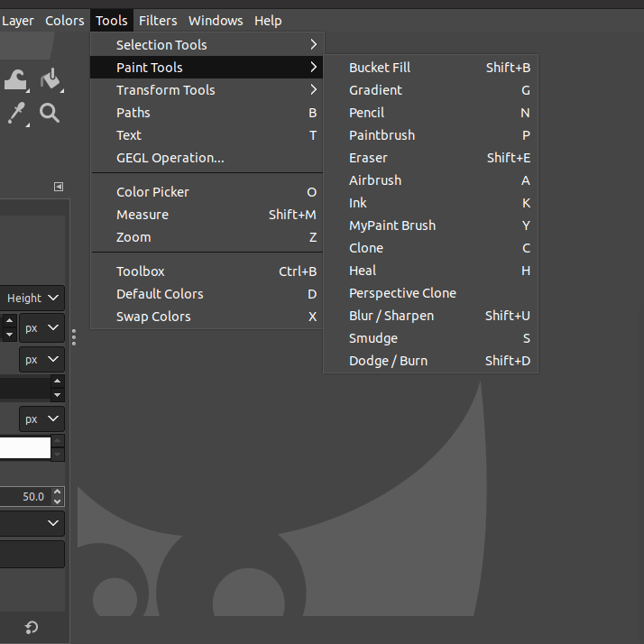Open the px unit dropdown beside the white field
This screenshot has width=644, height=644.
tap(41, 419)
